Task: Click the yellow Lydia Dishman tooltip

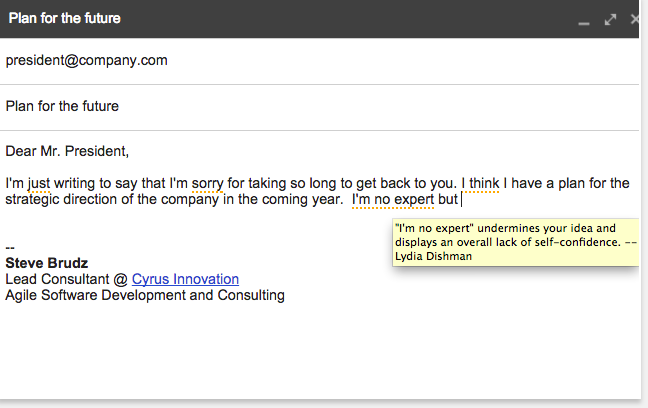Action: pos(515,242)
